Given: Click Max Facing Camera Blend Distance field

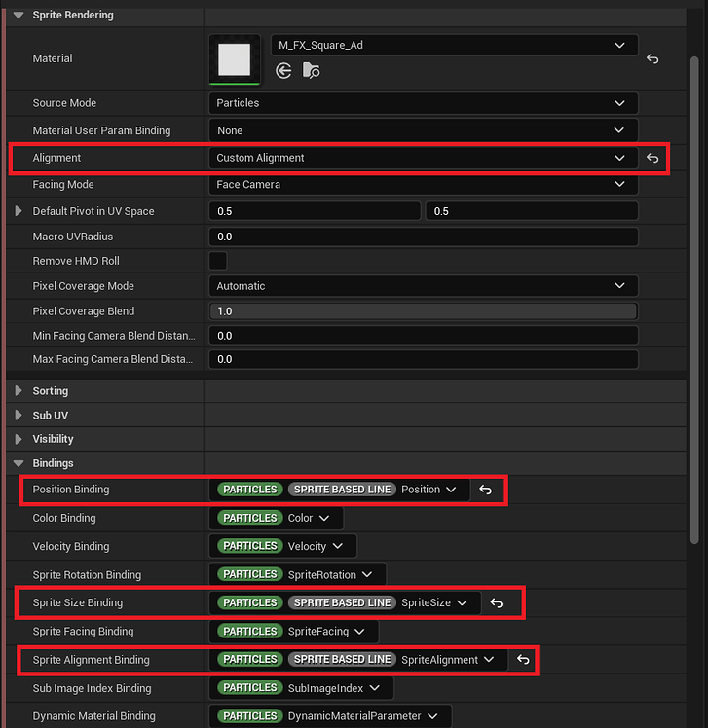Looking at the screenshot, I should point(424,359).
